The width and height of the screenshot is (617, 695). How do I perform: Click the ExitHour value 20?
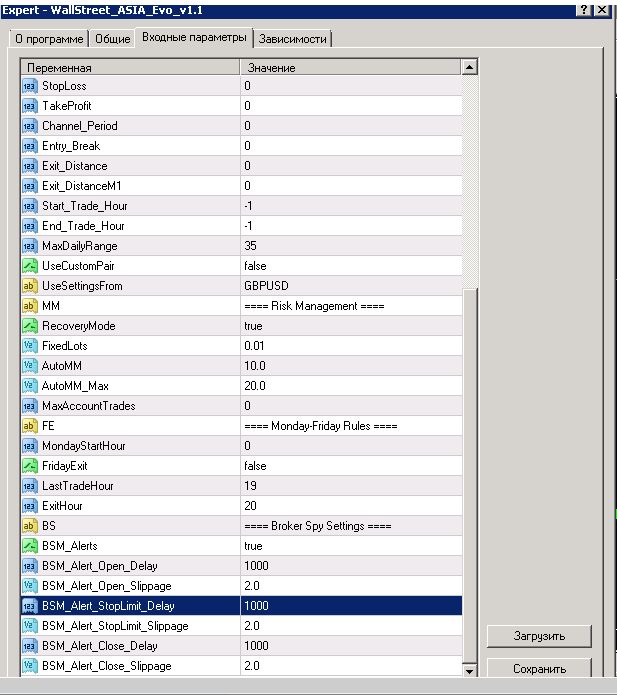pyautogui.click(x=250, y=506)
